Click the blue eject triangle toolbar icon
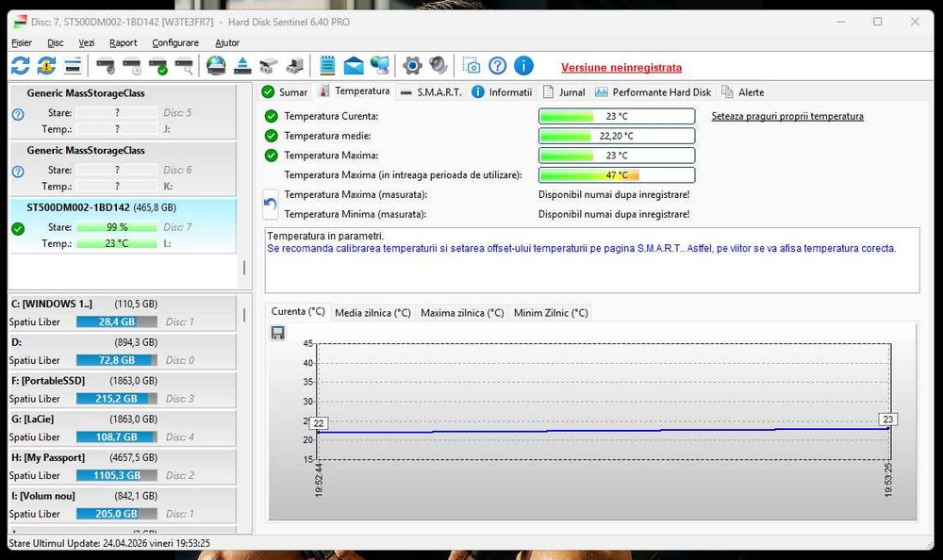This screenshot has height=560, width=943. [242, 66]
